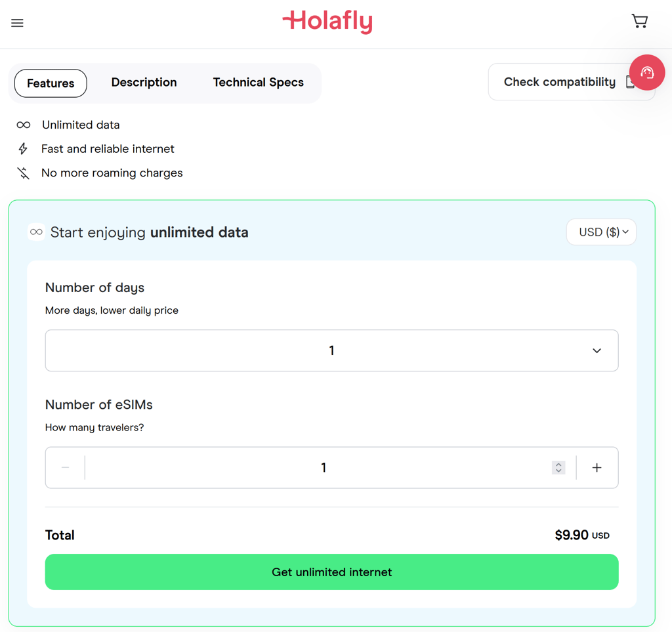Decrease number of eSIMs with minus
Image resolution: width=672 pixels, height=632 pixels.
click(65, 467)
